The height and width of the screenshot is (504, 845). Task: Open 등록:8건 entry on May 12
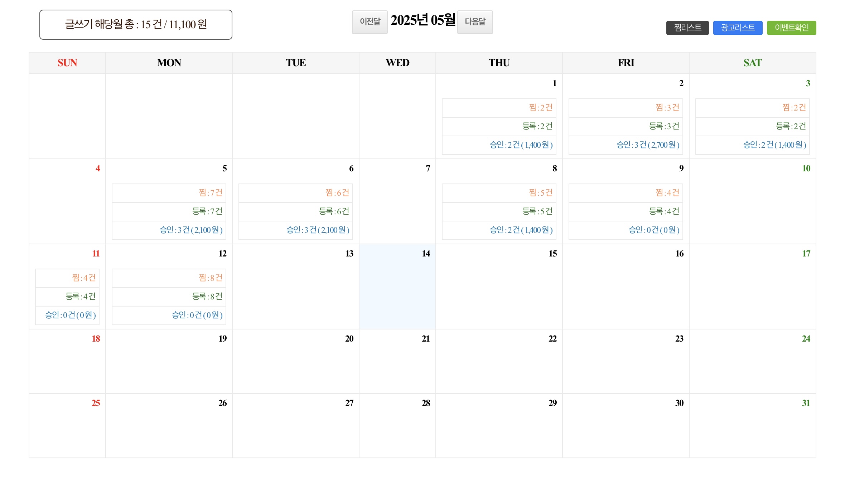pos(207,297)
